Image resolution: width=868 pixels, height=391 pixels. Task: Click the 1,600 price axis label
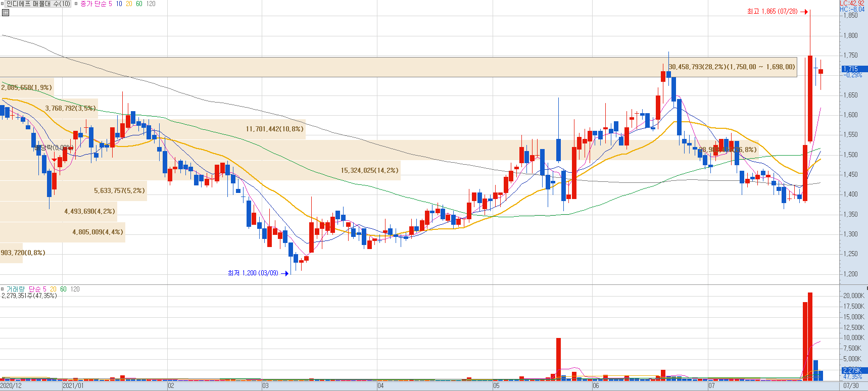pos(851,115)
